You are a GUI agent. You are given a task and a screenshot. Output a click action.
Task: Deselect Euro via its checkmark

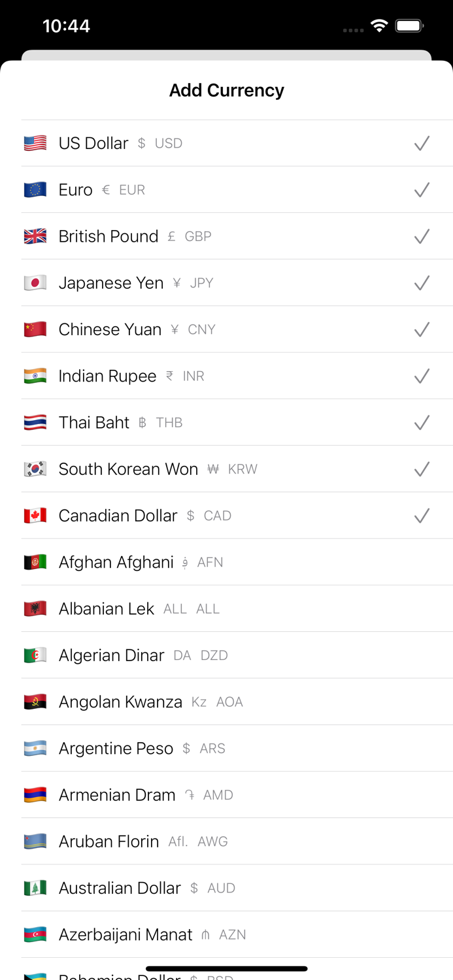point(422,189)
